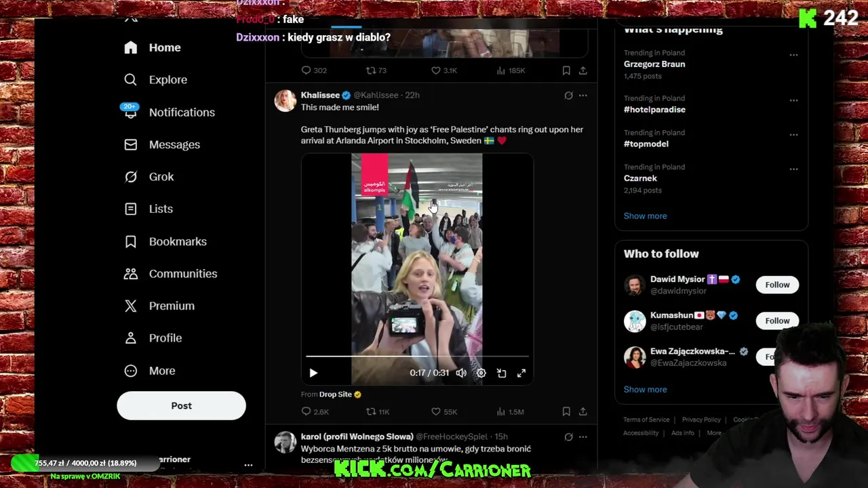Click the Notifications bell icon
868x488 pixels.
pos(131,113)
